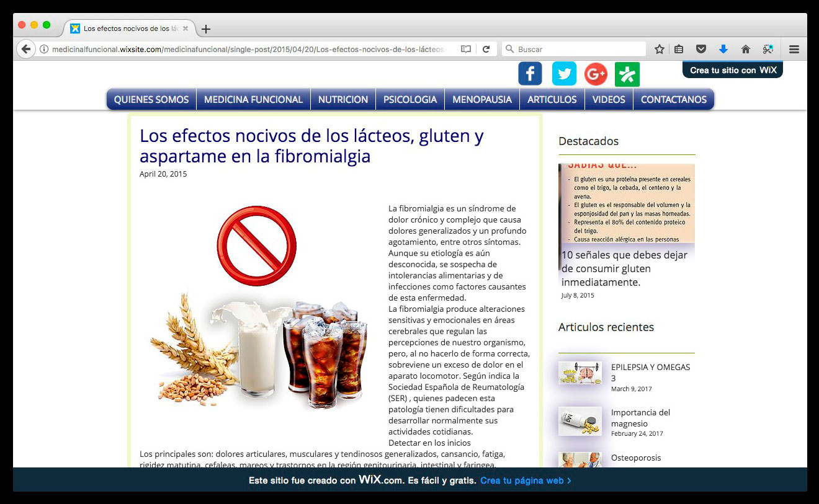Click the 'February 24, 2017' date text

tap(637, 434)
